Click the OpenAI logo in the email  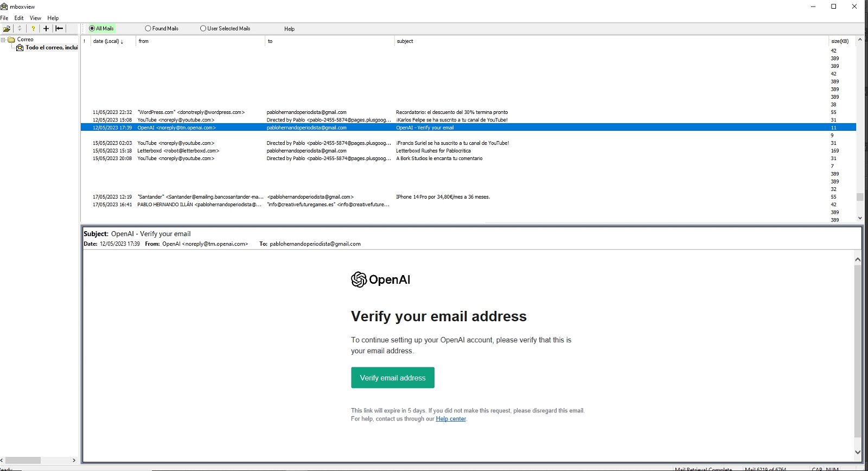click(381, 279)
